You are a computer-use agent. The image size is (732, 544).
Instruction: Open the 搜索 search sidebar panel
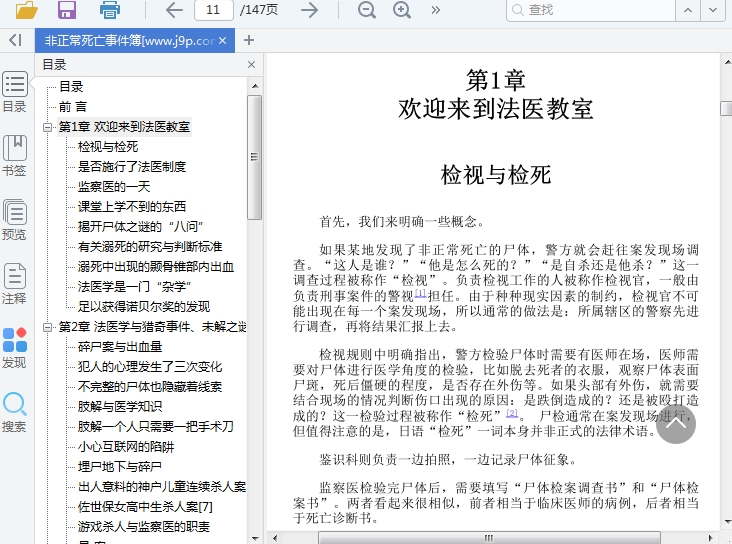click(x=15, y=412)
